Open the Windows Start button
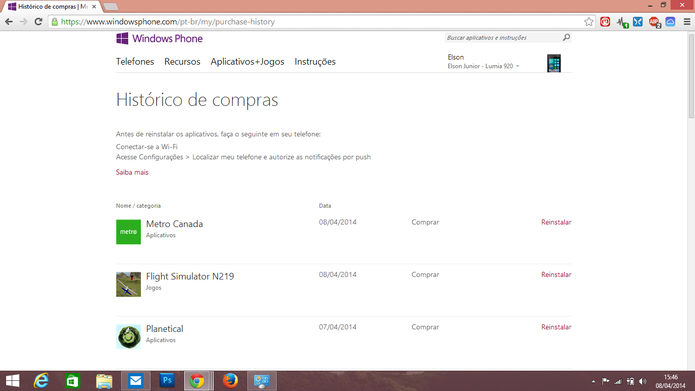The image size is (695, 391). coord(13,381)
